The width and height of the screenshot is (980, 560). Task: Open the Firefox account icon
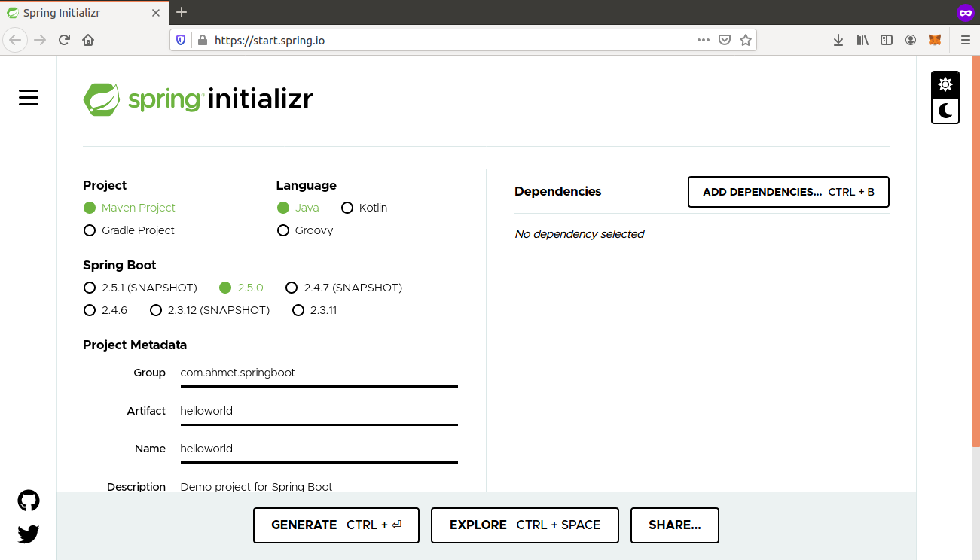[x=911, y=40]
